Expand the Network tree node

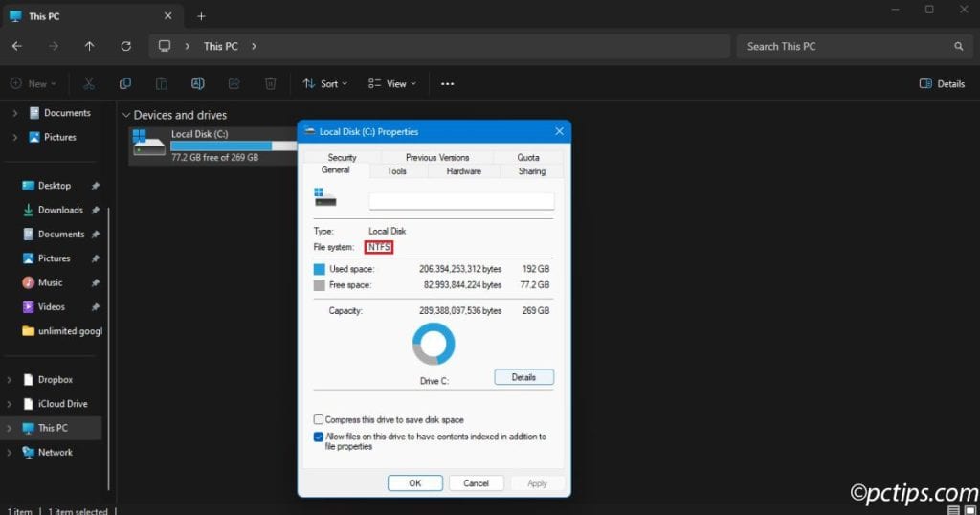pos(9,452)
